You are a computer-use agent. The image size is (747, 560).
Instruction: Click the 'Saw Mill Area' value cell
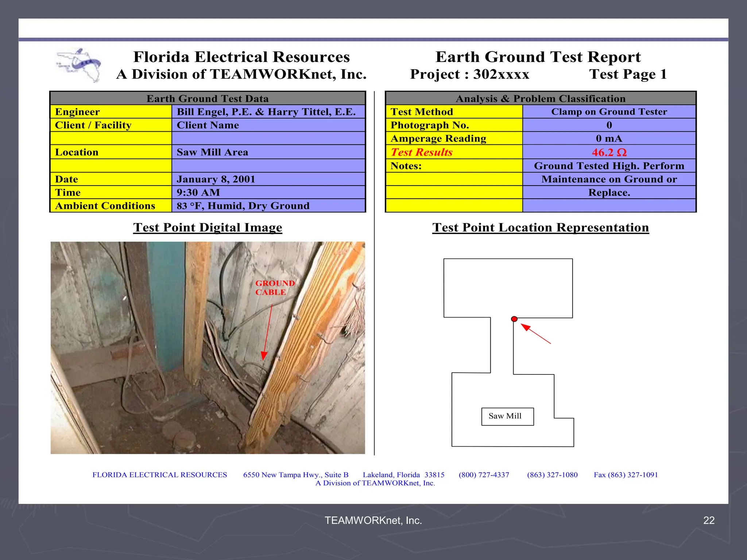click(268, 152)
